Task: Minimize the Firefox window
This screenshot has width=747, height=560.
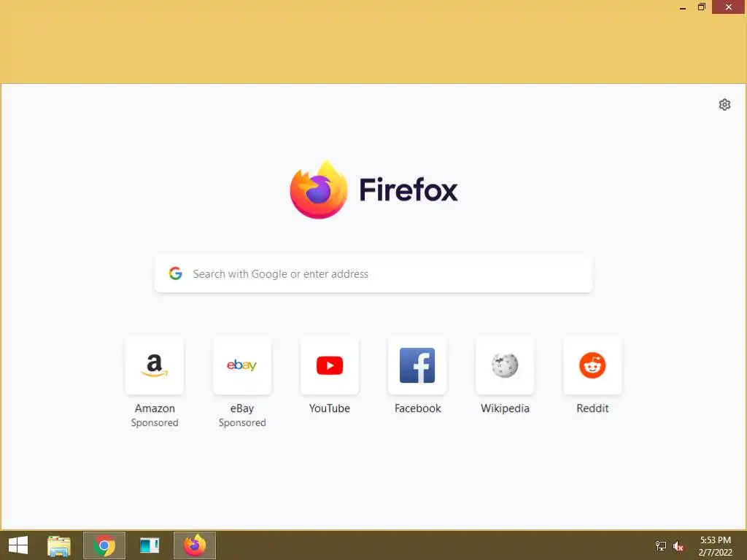Action: (x=683, y=7)
